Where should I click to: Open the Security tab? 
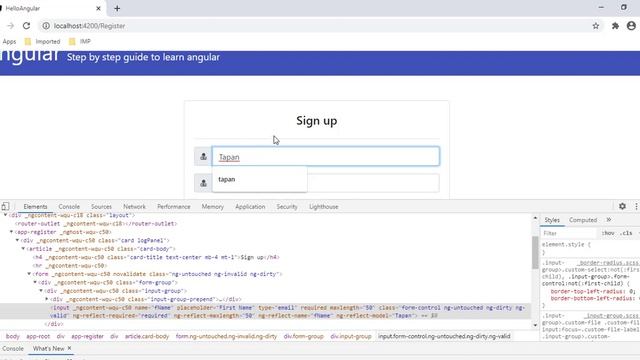pos(287,207)
